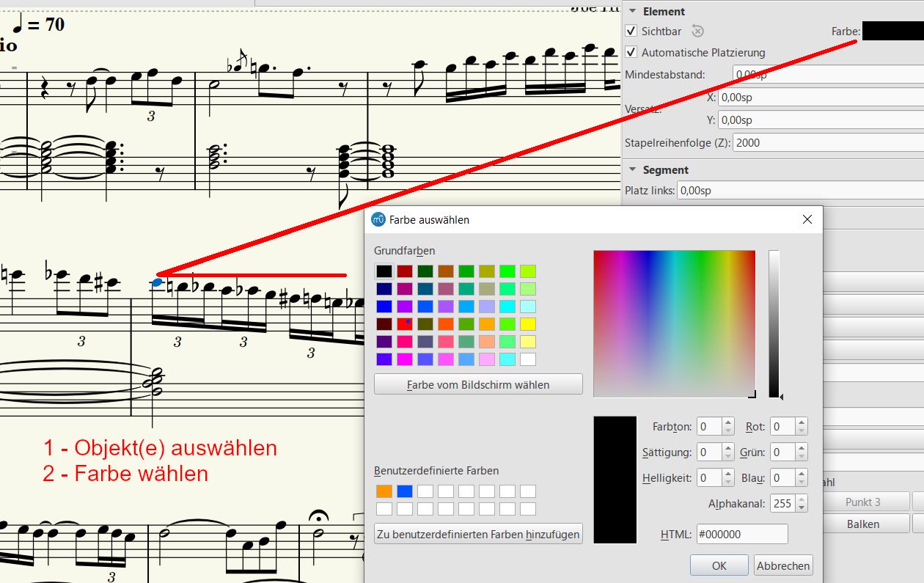Select the cyan swatch in Grundfarben
The width and height of the screenshot is (924, 583).
(x=507, y=307)
